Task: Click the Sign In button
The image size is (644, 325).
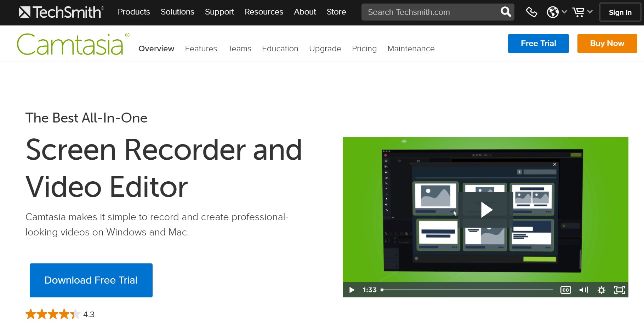Action: click(620, 12)
